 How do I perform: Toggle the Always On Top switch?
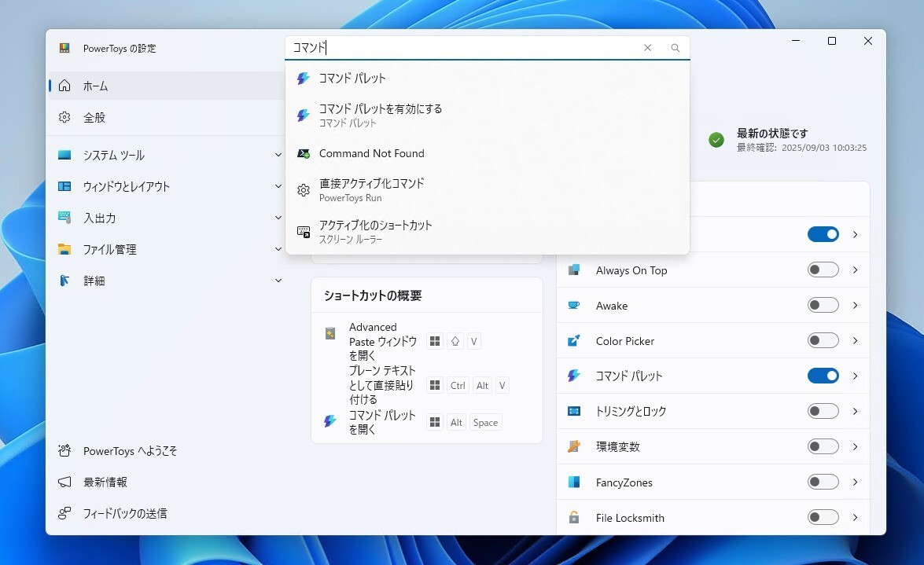coord(823,270)
